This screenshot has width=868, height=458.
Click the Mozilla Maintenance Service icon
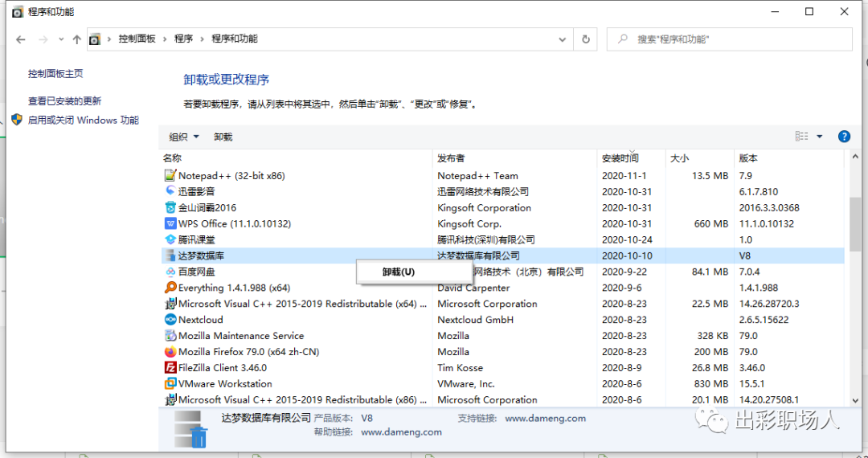coord(170,336)
